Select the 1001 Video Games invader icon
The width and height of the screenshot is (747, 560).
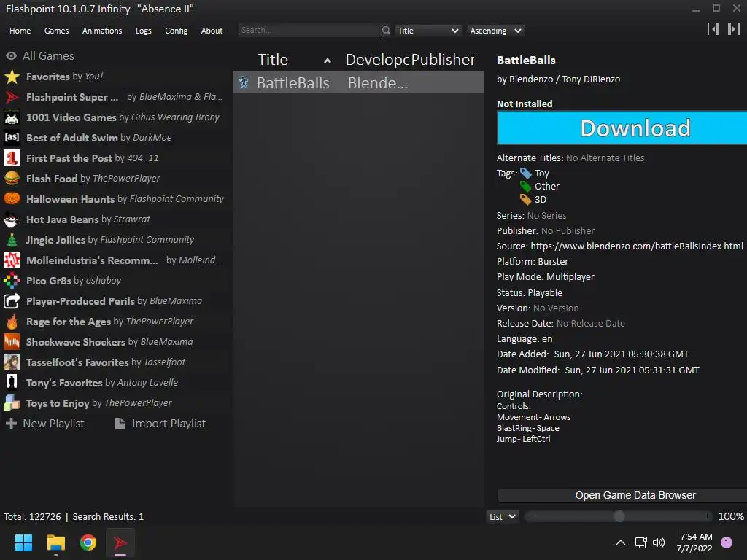(x=12, y=117)
